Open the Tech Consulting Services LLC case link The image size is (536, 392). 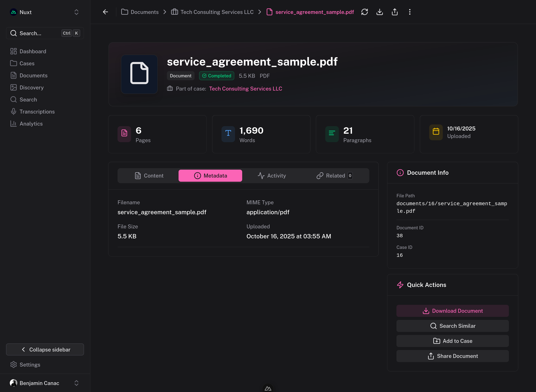coord(245,88)
